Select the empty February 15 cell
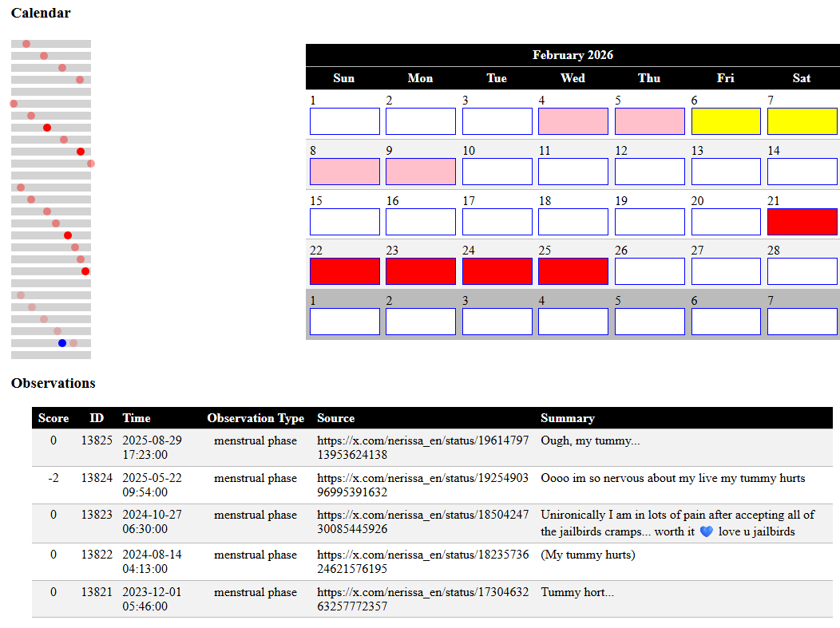This screenshot has height=628, width=840. coord(344,222)
